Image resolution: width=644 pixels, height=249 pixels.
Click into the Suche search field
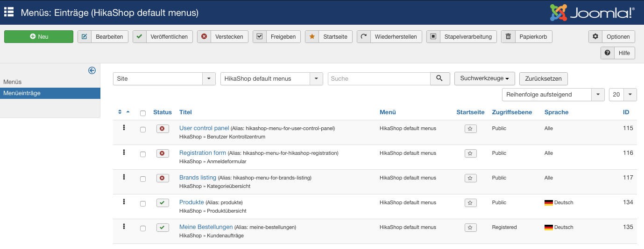(379, 79)
